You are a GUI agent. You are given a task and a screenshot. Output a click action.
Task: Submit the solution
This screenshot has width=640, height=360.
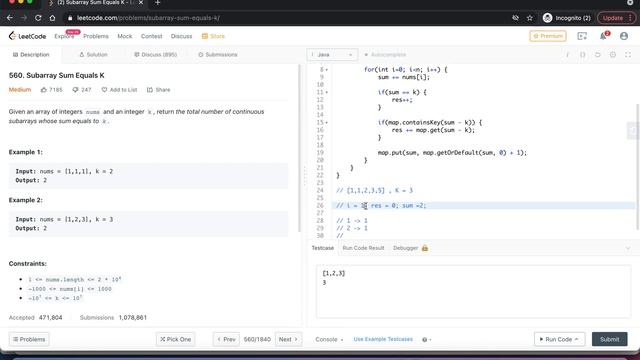[609, 339]
